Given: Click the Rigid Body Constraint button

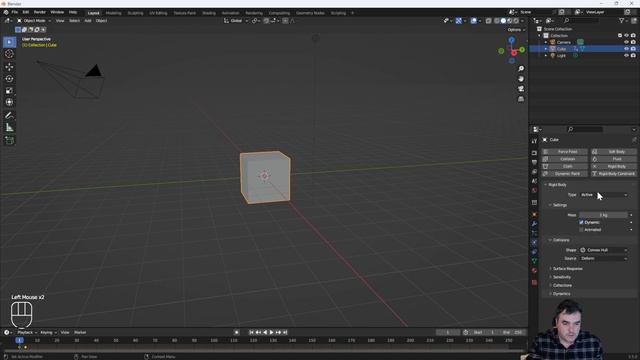Looking at the screenshot, I should pos(613,173).
